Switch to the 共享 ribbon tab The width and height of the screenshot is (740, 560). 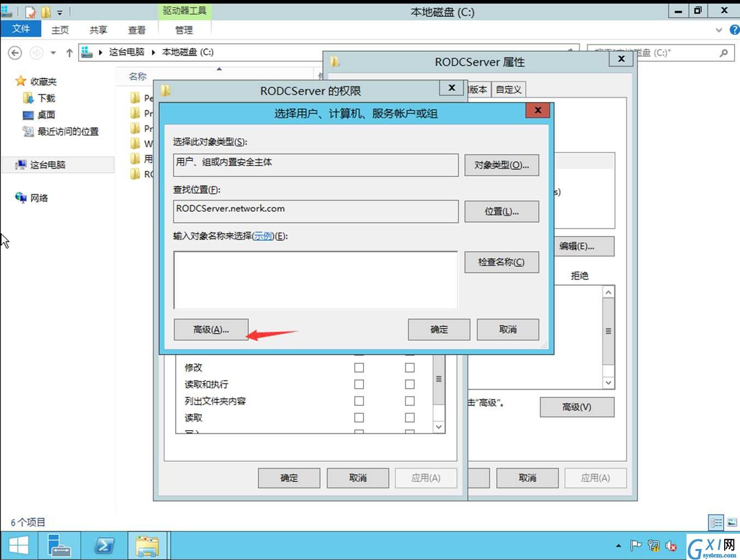point(98,30)
